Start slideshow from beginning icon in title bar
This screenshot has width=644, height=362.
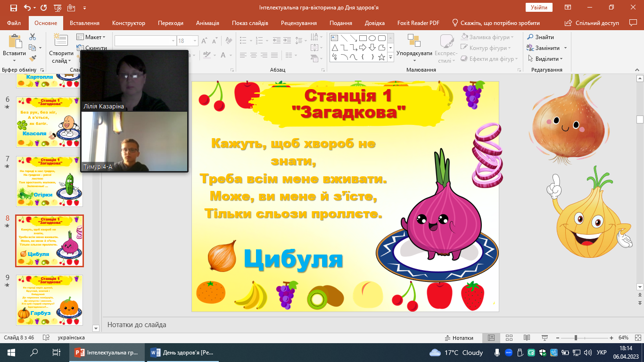pos(58,8)
